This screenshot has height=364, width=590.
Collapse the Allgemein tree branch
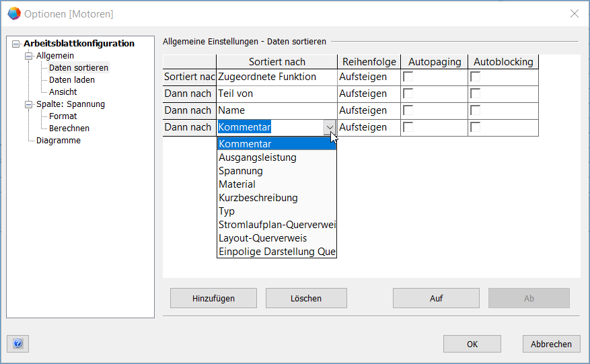29,56
